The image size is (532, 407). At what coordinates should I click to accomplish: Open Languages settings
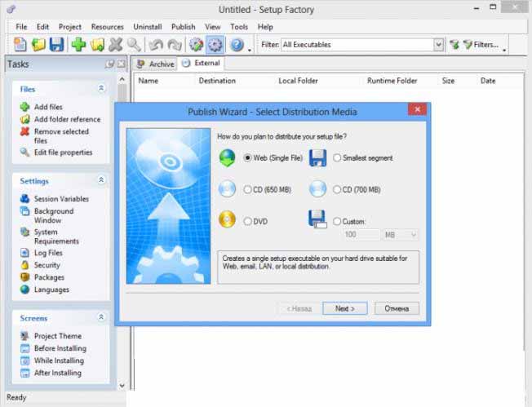click(51, 290)
